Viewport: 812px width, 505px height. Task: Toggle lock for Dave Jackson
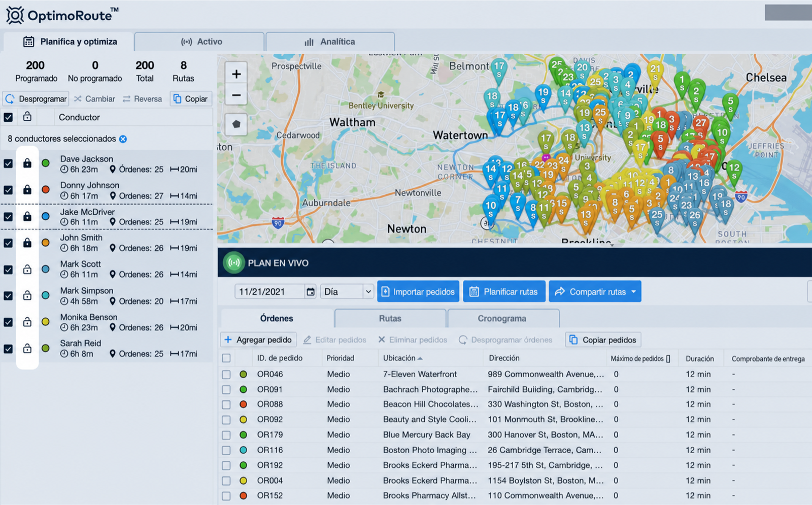[27, 163]
